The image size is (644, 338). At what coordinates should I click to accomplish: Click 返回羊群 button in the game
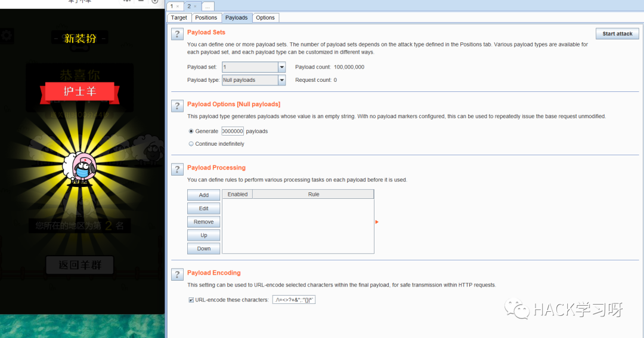[80, 265]
